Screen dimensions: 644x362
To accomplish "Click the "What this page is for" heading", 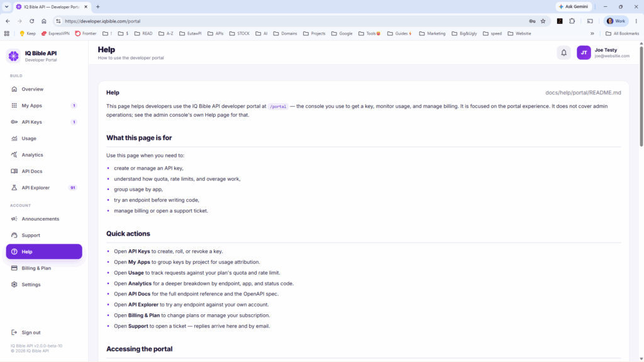I will [139, 138].
